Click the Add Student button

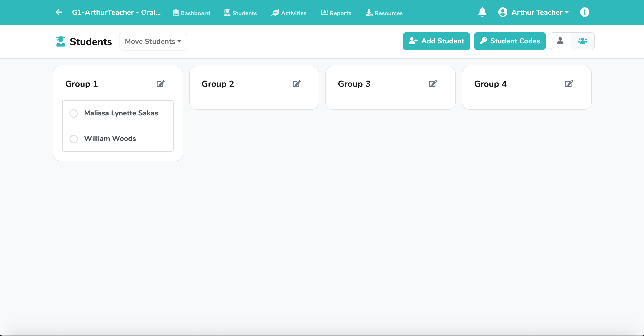[x=436, y=41]
